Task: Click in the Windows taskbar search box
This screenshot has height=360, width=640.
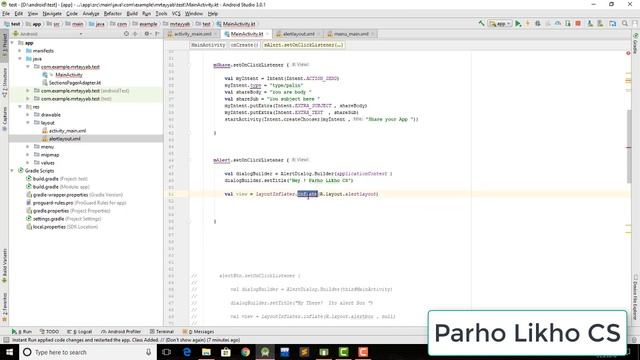Action: (x=88, y=352)
